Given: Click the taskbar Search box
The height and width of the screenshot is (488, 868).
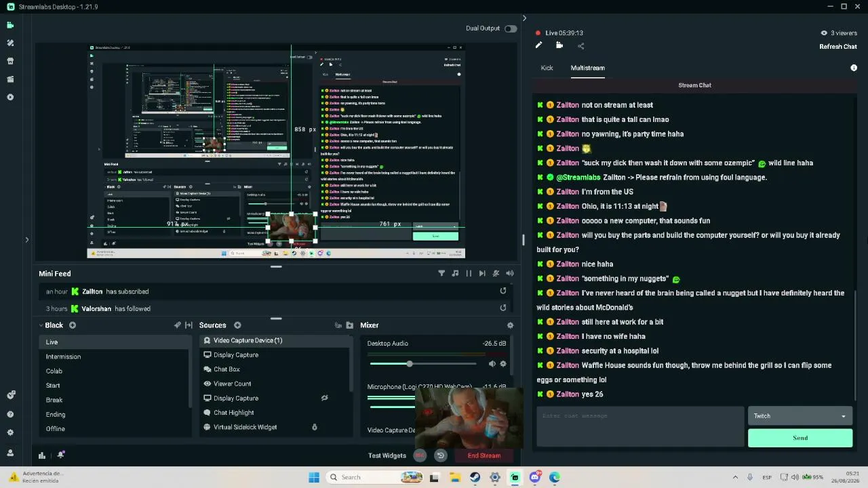Looking at the screenshot, I should [374, 477].
